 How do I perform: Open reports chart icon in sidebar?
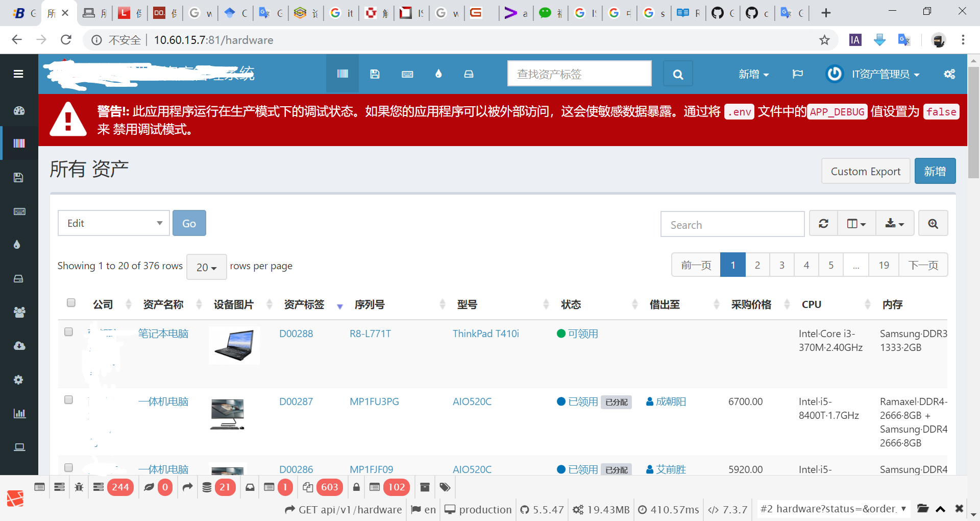click(x=19, y=413)
